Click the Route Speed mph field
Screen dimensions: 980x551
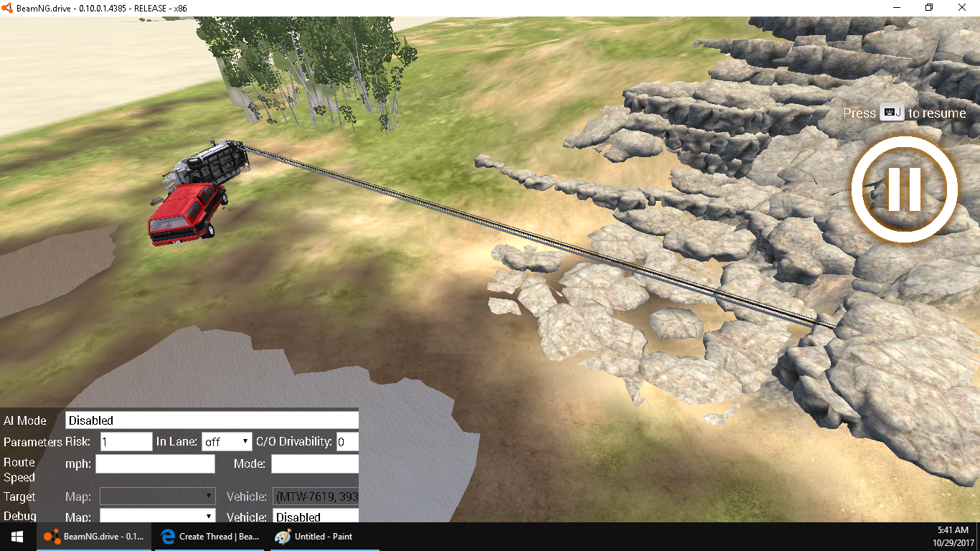[x=155, y=464]
